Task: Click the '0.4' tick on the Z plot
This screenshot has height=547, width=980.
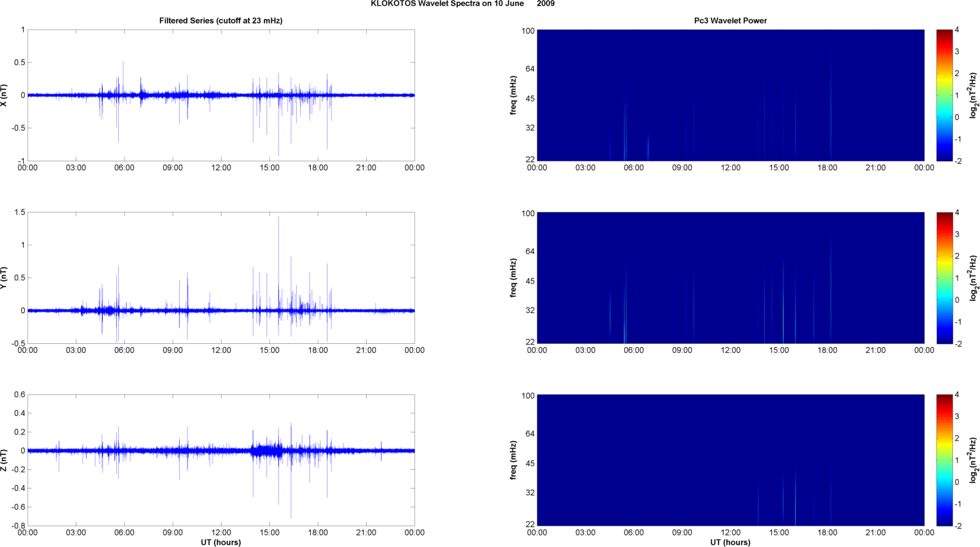Action: pos(19,413)
